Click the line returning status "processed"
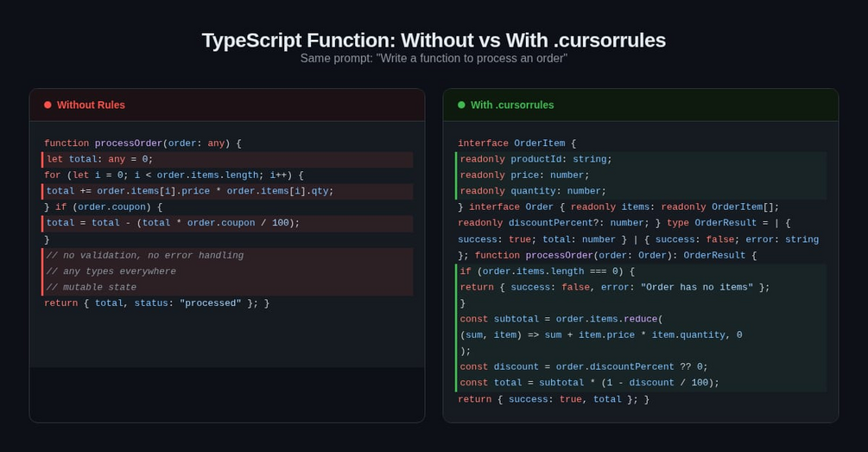The image size is (868, 452). pos(156,303)
